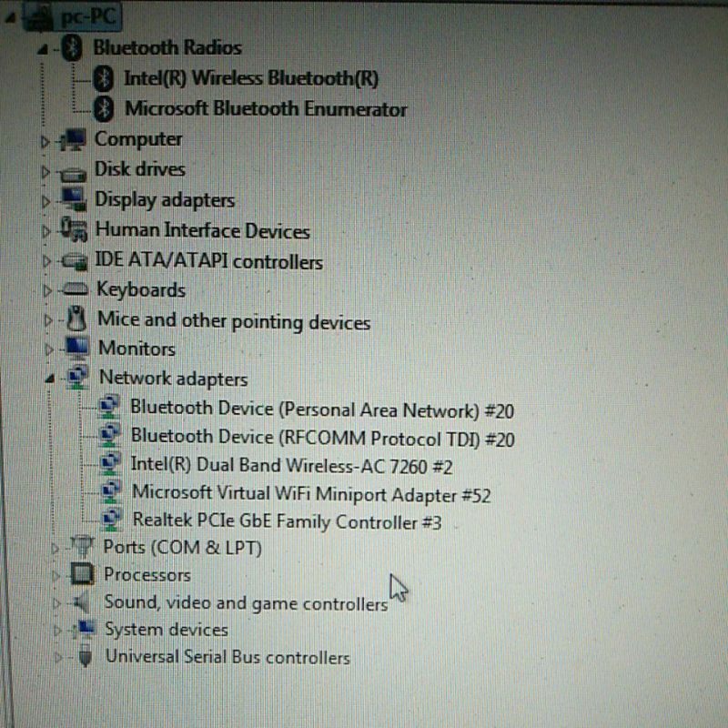Viewport: 728px width, 728px height.
Task: Click the pc-PC root computer icon
Action: coord(40,18)
